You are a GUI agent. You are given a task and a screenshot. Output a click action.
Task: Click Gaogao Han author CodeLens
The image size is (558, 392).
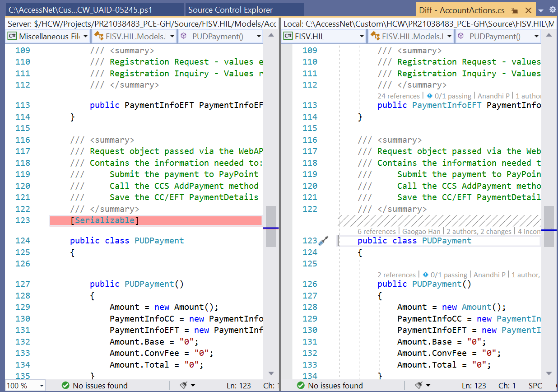[422, 231]
